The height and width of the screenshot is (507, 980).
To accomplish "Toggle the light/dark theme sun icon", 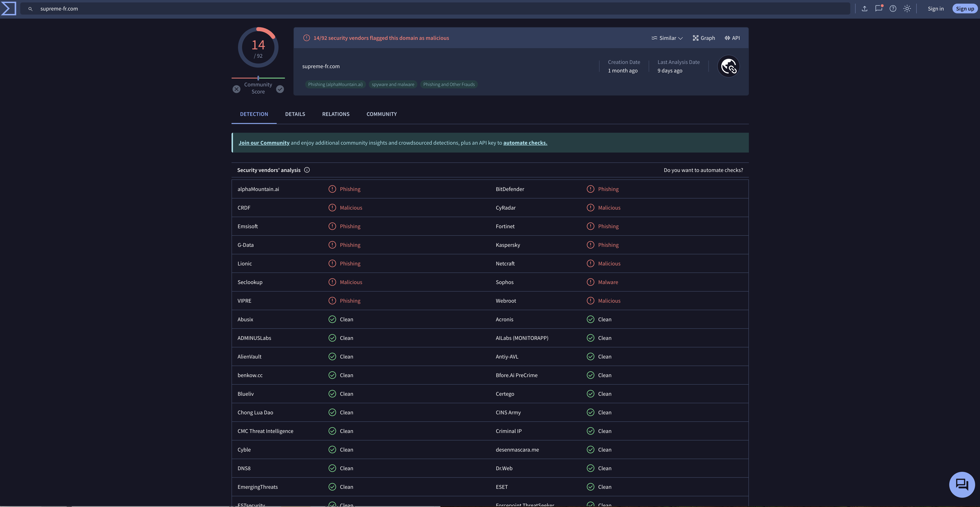I will [907, 8].
